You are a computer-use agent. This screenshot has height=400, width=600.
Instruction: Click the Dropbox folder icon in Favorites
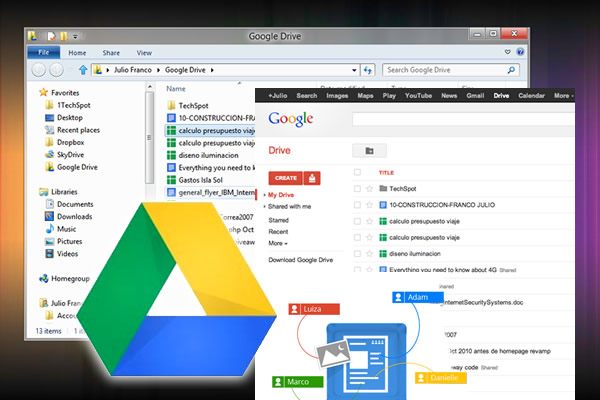pyautogui.click(x=49, y=142)
